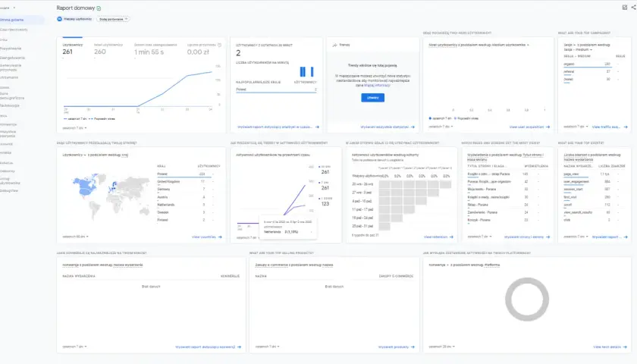This screenshot has width=637, height=364.
Task: Select the Użytkownicy 261 metric tab
Action: click(72, 49)
